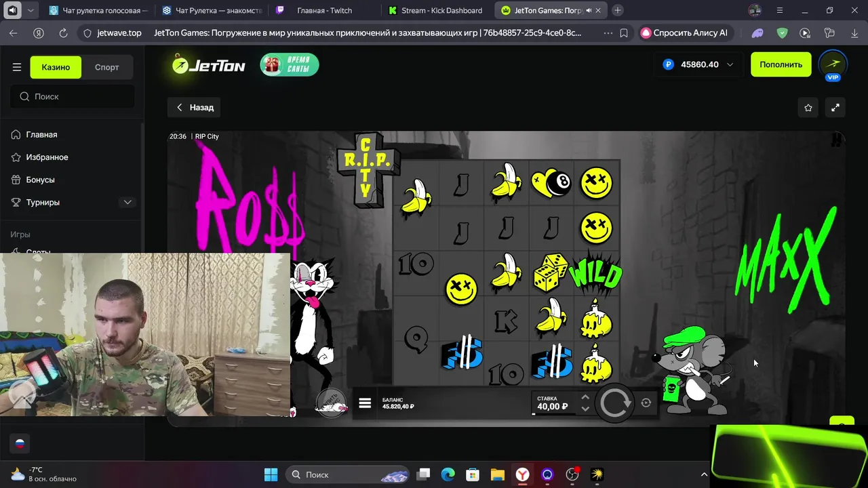The image size is (868, 488).
Task: Add game to favorites with star icon
Action: tap(808, 108)
